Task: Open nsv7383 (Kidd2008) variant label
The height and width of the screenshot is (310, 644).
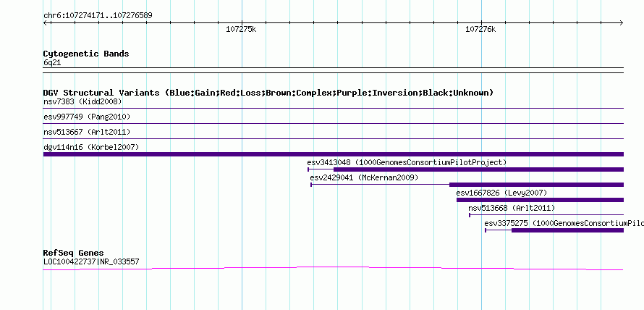Action: click(x=82, y=101)
